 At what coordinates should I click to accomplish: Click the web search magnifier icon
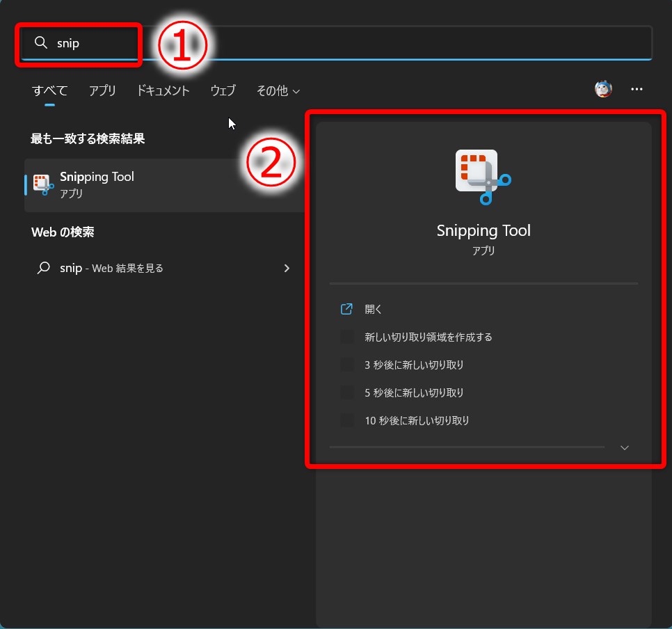pos(43,268)
